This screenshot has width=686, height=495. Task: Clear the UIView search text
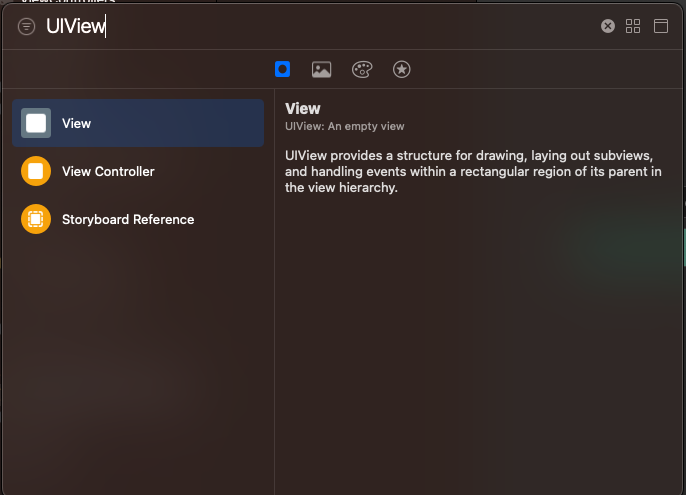point(607,26)
